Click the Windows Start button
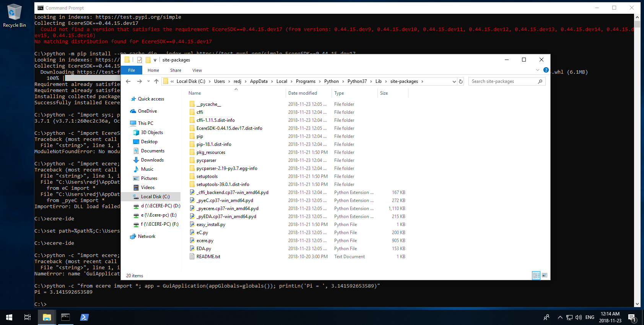The height and width of the screenshot is (325, 644). click(x=9, y=317)
